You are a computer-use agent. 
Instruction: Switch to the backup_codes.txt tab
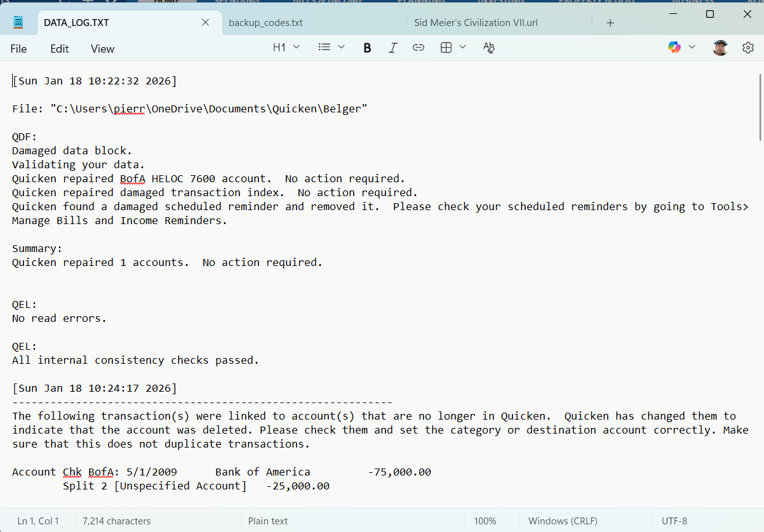click(x=265, y=23)
